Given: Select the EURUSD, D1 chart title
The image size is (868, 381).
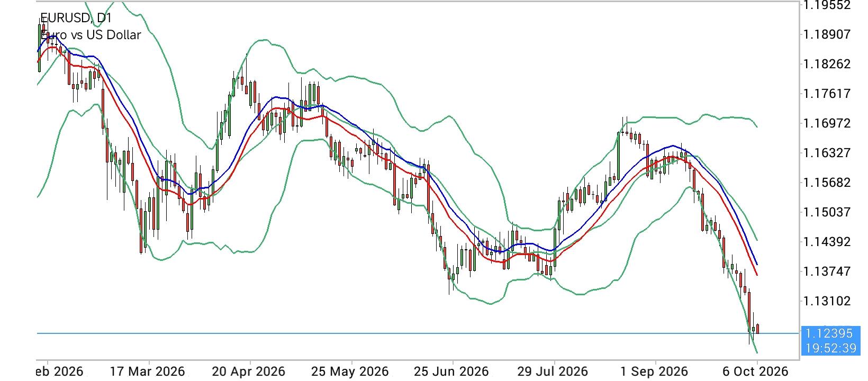Looking at the screenshot, I should (76, 19).
